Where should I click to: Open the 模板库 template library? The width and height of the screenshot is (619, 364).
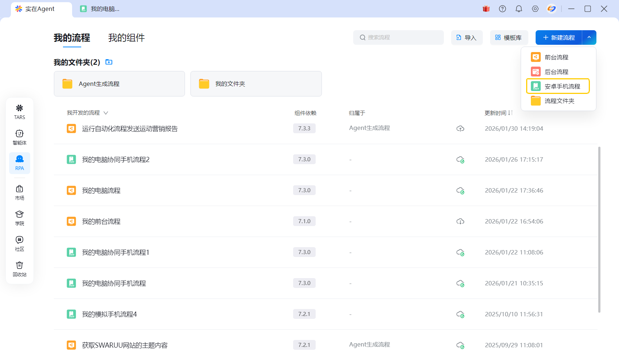coord(509,37)
